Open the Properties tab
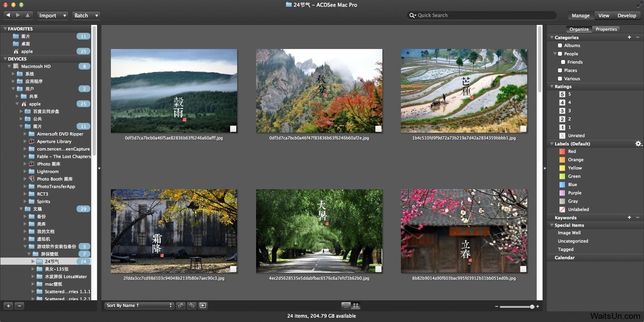Screen dimensions: 644x322 click(x=606, y=29)
